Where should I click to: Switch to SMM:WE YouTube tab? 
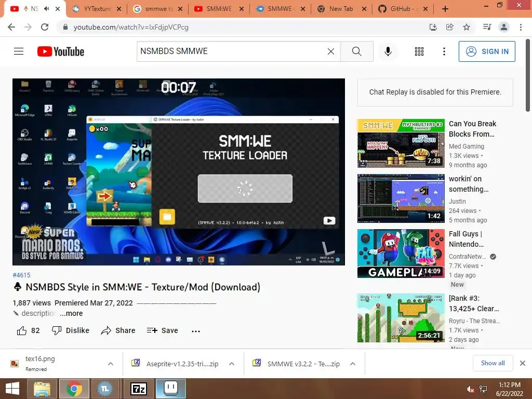tap(219, 9)
